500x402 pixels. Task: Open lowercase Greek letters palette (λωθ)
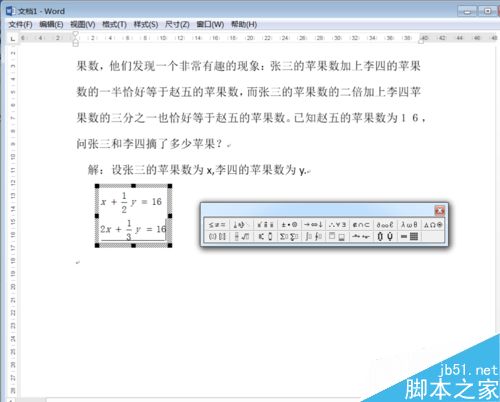[409, 225]
